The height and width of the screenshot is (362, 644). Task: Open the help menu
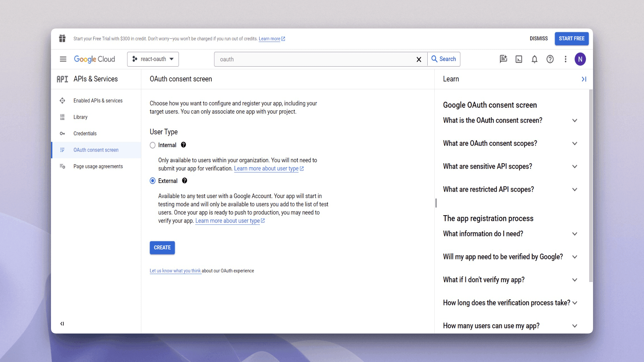(x=550, y=59)
